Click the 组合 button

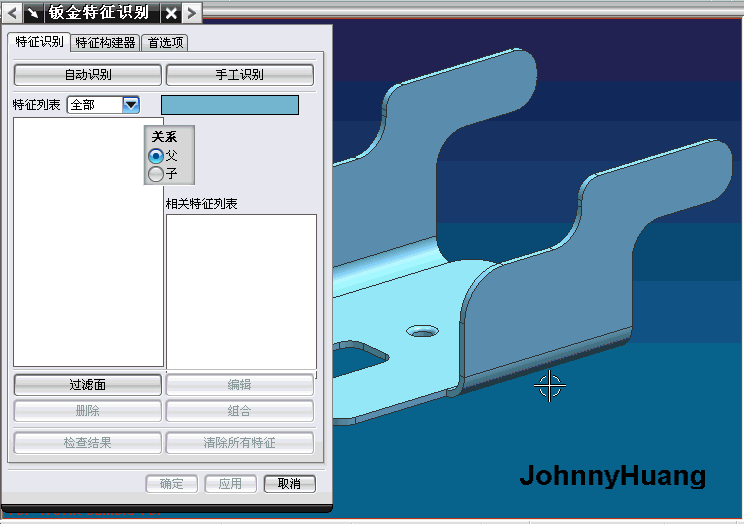(240, 411)
